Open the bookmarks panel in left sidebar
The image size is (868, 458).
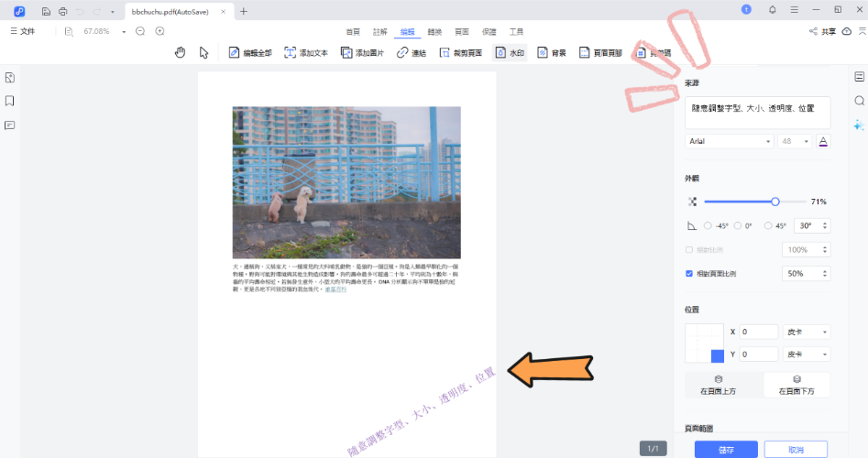pyautogui.click(x=9, y=101)
